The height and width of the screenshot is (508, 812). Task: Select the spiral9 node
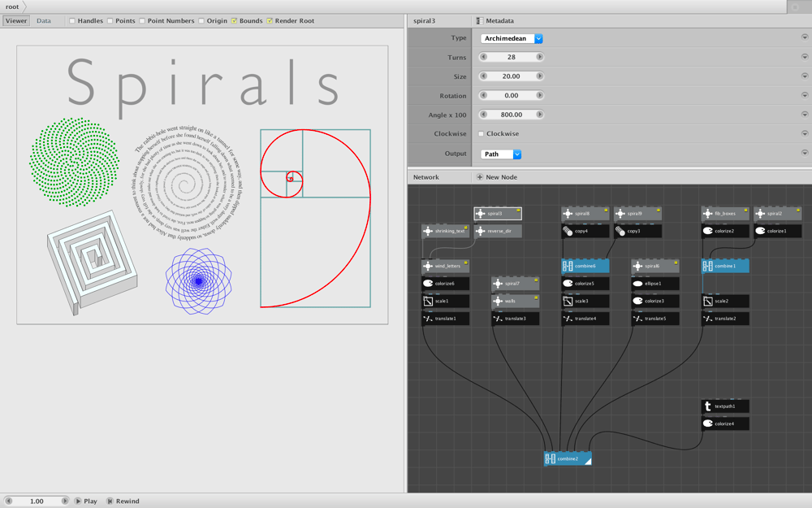(637, 214)
